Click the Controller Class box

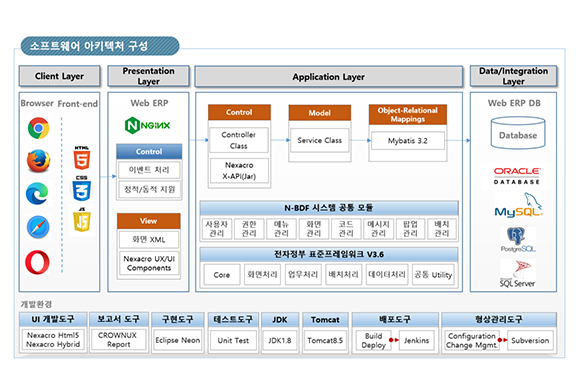click(x=239, y=140)
